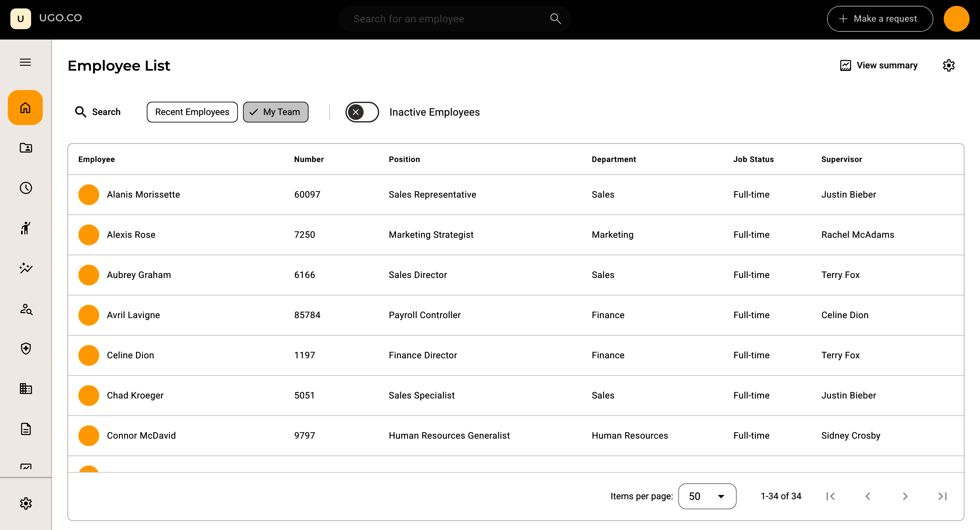Sort by the Department column header
Viewport: 980px width, 530px height.
pos(613,159)
